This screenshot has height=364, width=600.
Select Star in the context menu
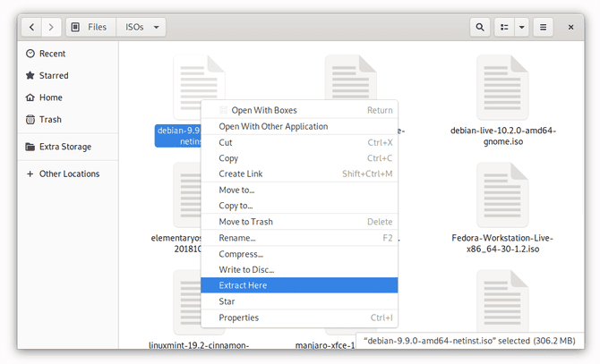(299, 301)
